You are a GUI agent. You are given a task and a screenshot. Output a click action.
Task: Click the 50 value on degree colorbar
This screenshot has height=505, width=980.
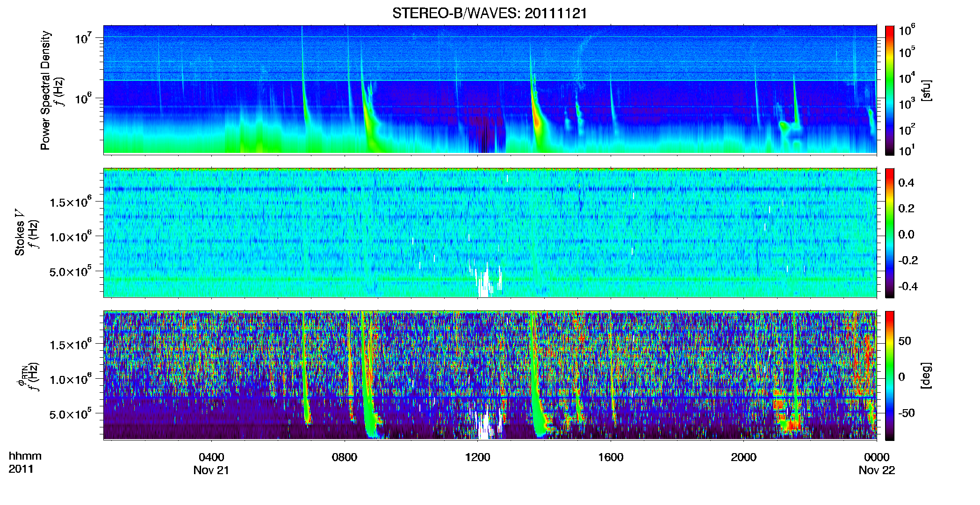coord(905,341)
